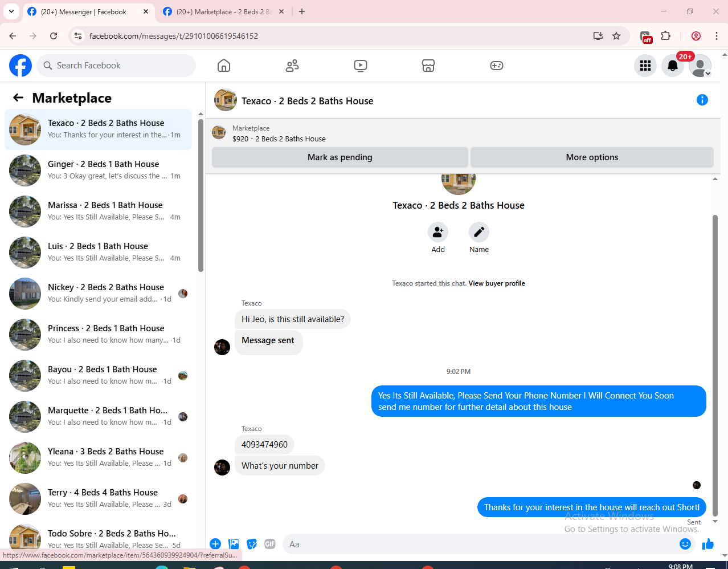
Task: Open the Marketplace storefront icon
Action: [428, 66]
